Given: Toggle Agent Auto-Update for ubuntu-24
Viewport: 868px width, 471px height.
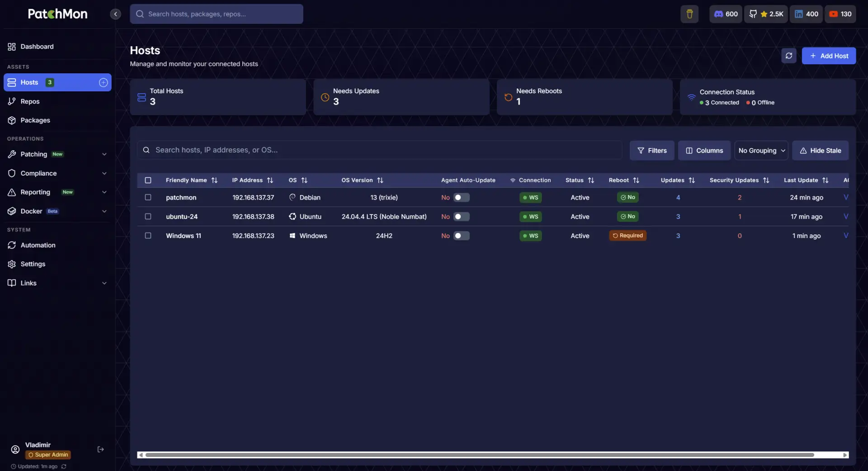Looking at the screenshot, I should click(461, 216).
